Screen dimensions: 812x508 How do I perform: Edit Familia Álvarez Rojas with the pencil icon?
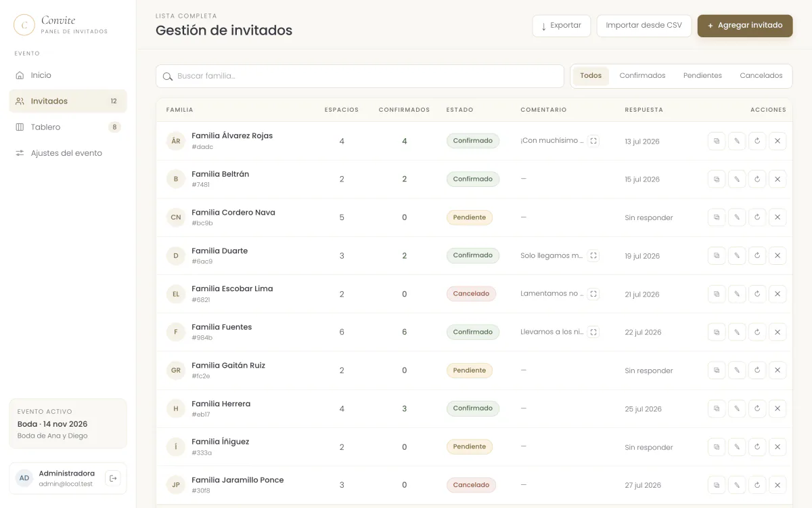[x=737, y=141]
